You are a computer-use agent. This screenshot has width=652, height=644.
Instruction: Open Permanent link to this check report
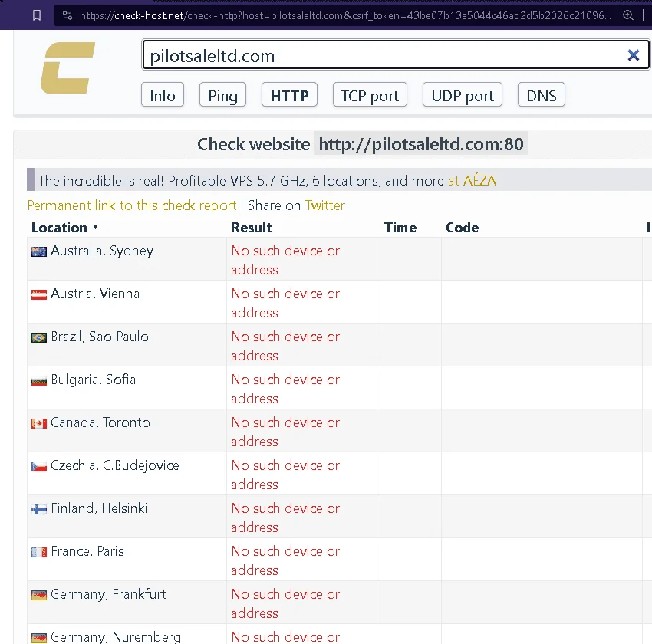pos(132,205)
